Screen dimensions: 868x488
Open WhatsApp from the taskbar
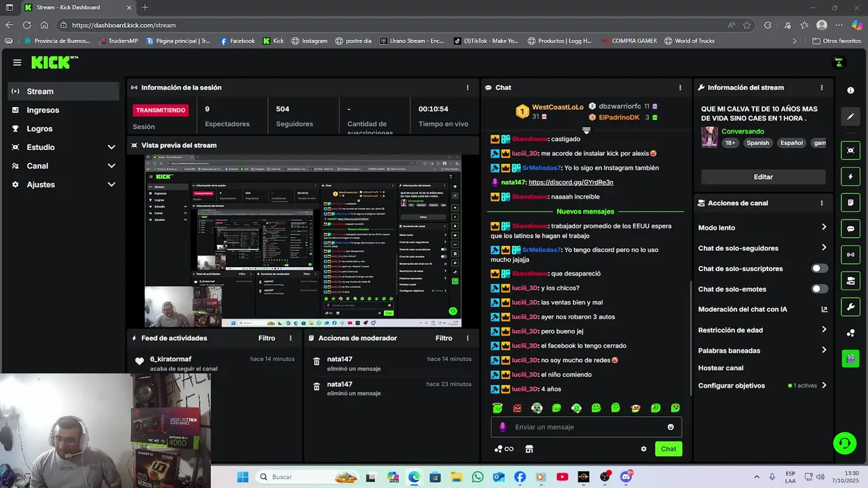click(x=477, y=477)
